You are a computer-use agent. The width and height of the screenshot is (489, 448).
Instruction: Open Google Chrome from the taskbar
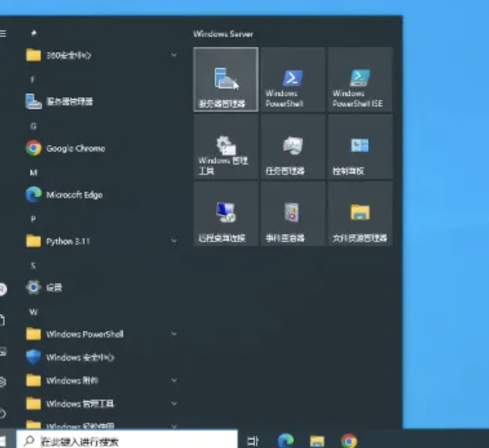point(349,440)
